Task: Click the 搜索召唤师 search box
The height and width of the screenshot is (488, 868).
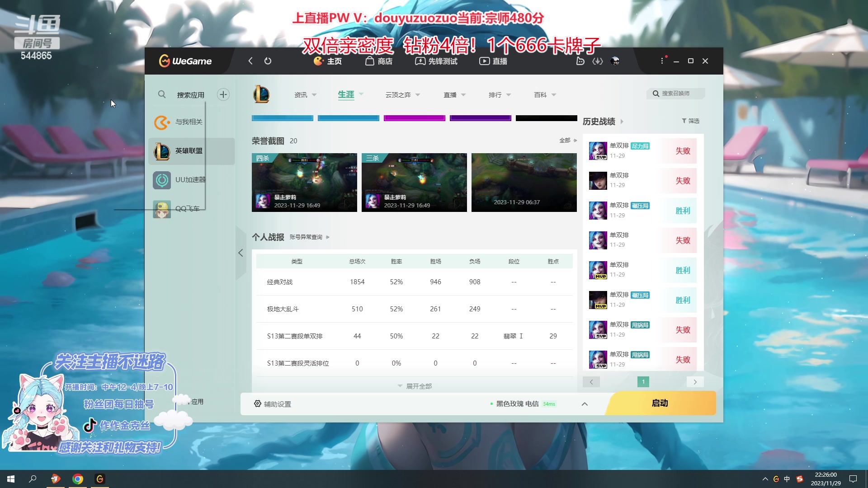Action: 676,94
